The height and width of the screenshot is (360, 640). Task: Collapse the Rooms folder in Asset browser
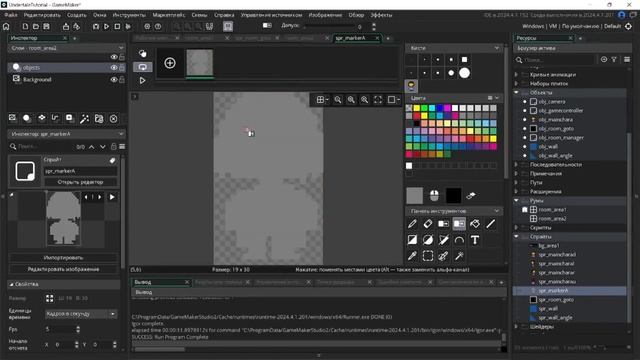coord(516,200)
